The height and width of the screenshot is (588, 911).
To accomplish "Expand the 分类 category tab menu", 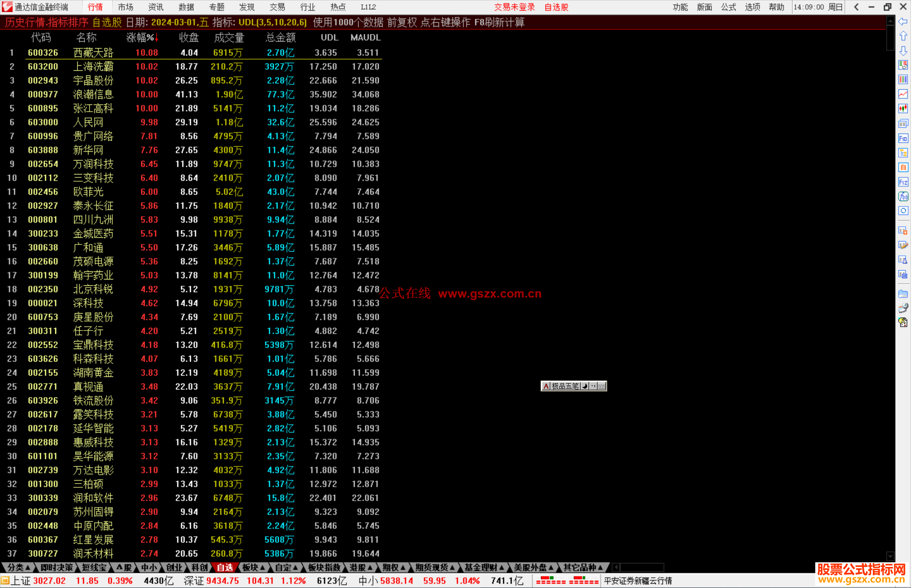I will coord(19,568).
